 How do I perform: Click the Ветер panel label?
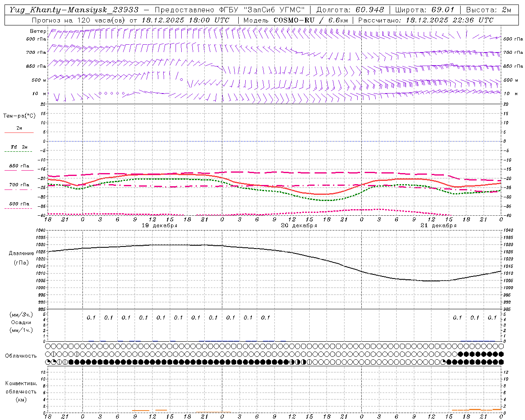pyautogui.click(x=38, y=31)
